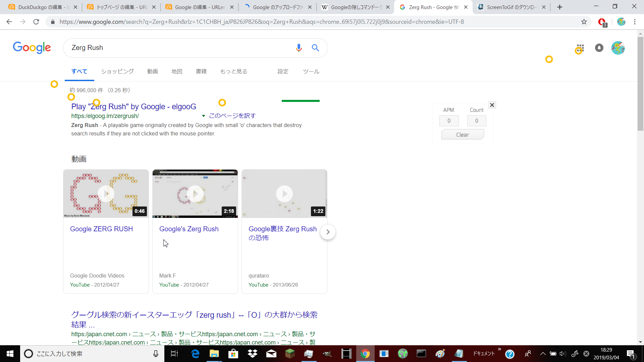Screen dimensions: 644x362
Task: Open a new browser tab
Action: (559, 7)
